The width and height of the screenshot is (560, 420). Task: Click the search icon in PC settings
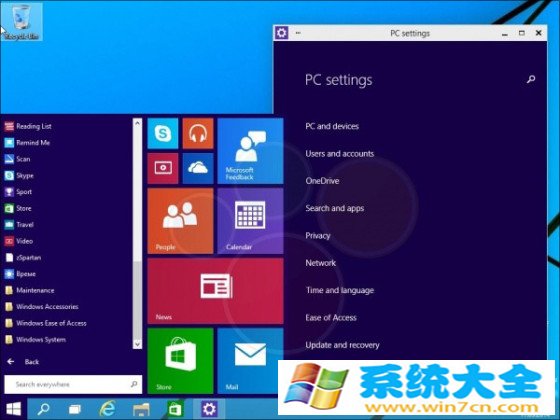click(x=531, y=79)
